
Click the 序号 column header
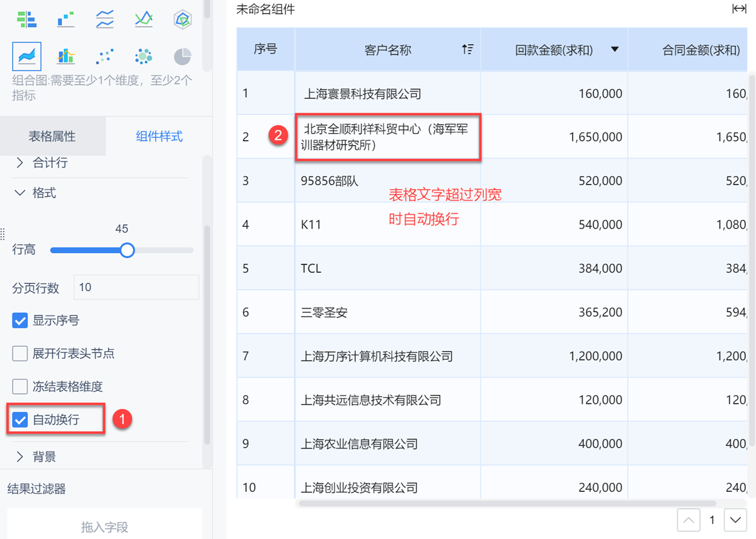click(266, 49)
